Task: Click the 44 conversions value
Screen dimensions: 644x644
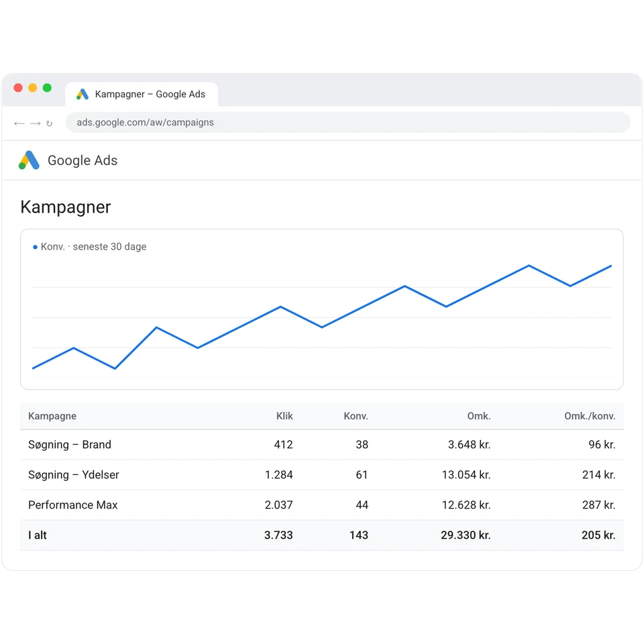Action: [362, 504]
